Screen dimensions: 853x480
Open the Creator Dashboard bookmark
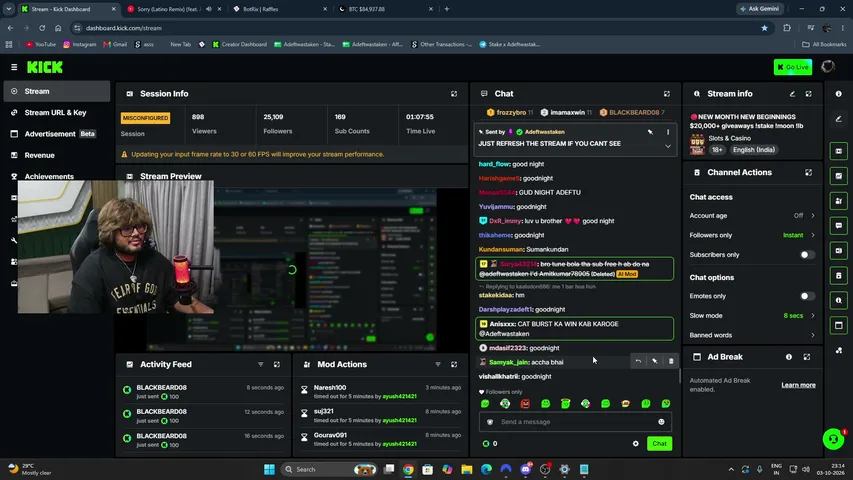[x=239, y=45]
